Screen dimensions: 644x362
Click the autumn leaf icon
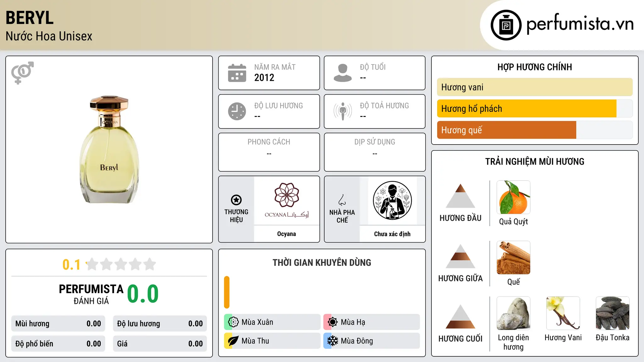point(233,341)
